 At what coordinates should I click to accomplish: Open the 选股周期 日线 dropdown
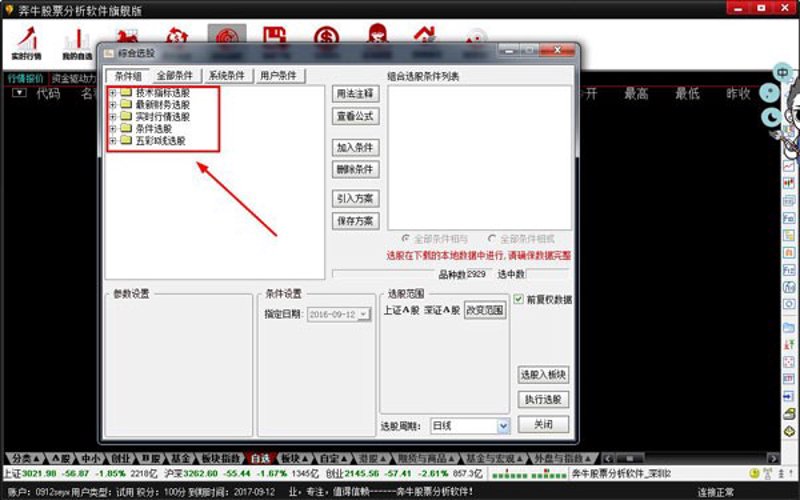tap(503, 426)
